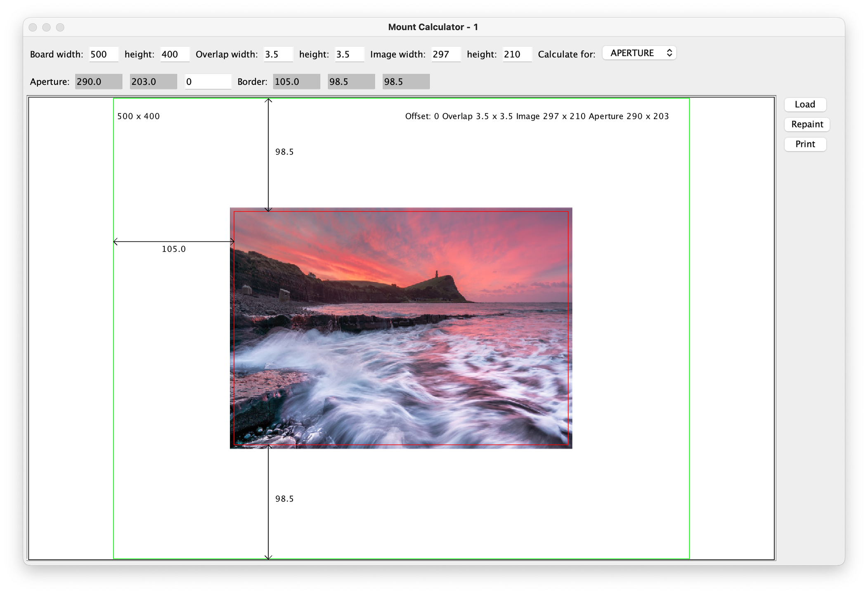This screenshot has height=594, width=868.
Task: Click the Print button
Action: point(805,144)
